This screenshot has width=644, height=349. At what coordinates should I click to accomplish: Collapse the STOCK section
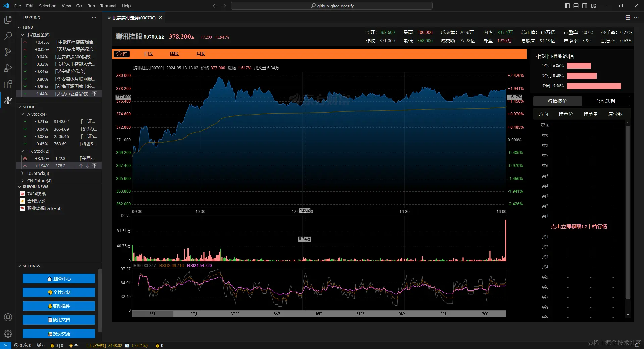click(19, 107)
